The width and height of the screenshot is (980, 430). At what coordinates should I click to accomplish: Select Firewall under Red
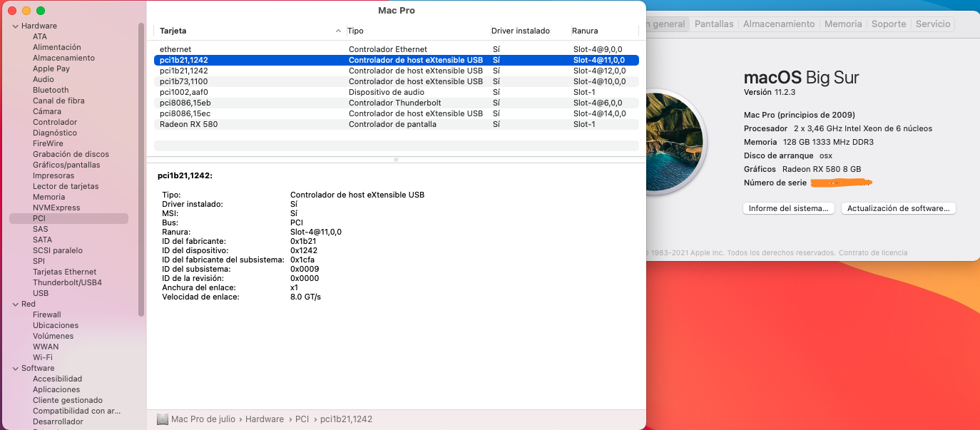47,314
